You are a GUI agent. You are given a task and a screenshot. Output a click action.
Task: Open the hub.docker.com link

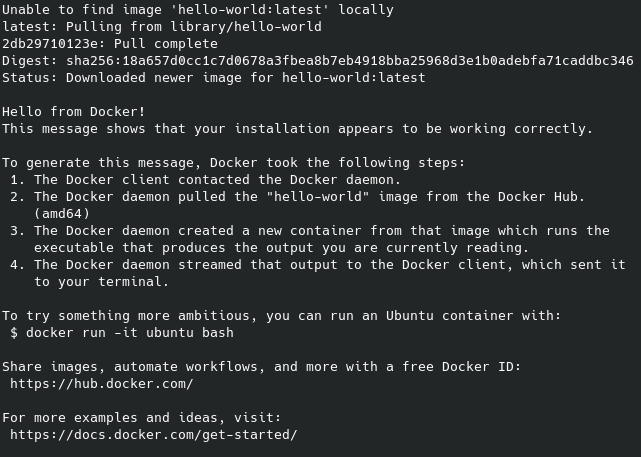101,383
